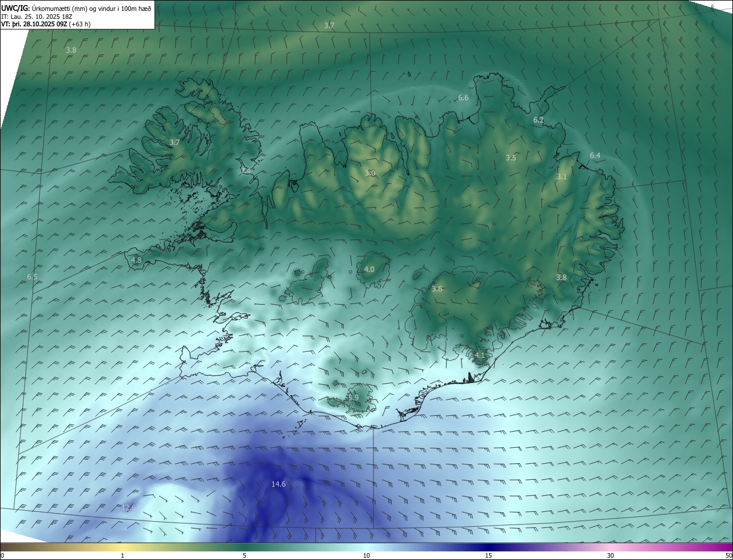Select the 4.1 value label
Image resolution: width=733 pixels, height=560 pixels.
(x=479, y=355)
